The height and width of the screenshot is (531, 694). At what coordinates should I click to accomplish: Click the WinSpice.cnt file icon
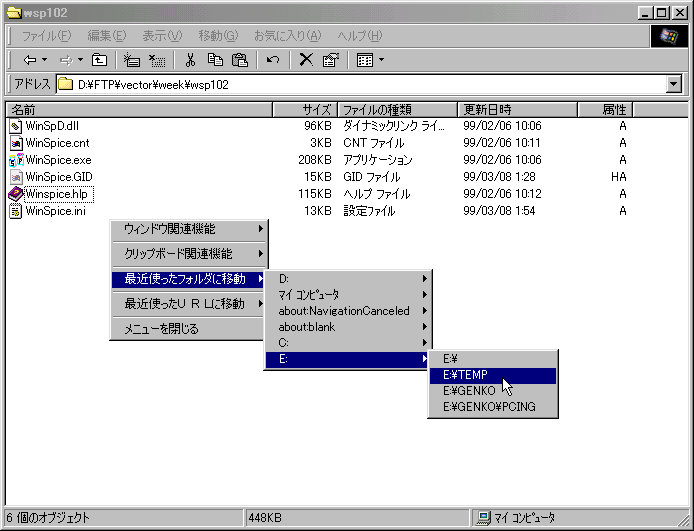(x=15, y=143)
